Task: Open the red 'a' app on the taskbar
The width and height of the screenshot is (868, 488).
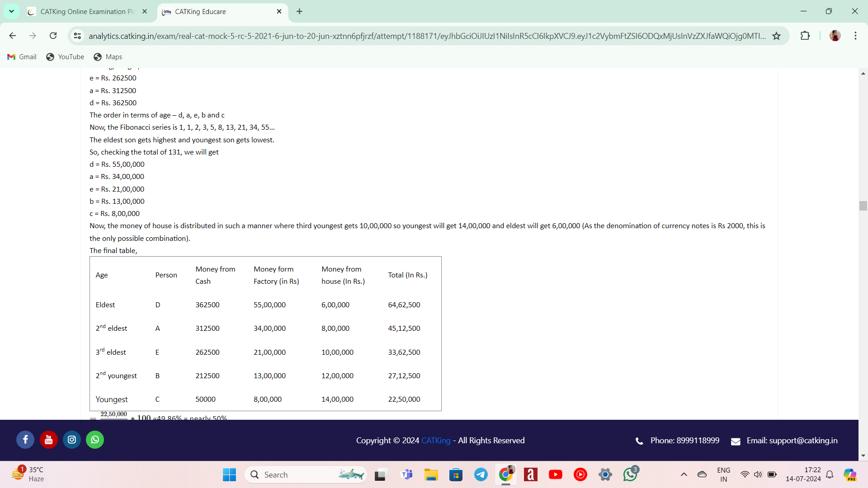Action: coord(530,474)
